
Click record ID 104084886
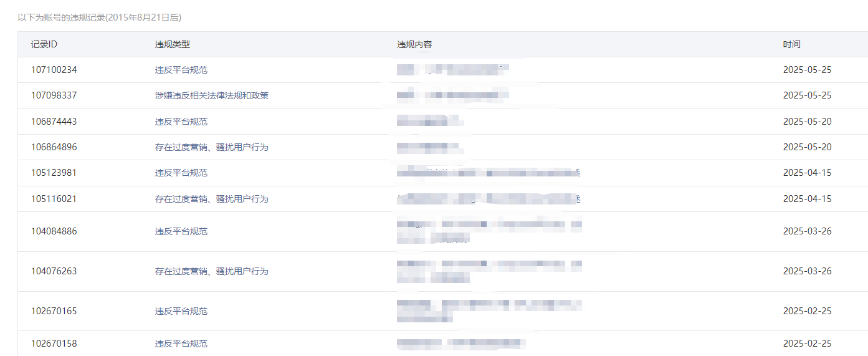point(54,231)
